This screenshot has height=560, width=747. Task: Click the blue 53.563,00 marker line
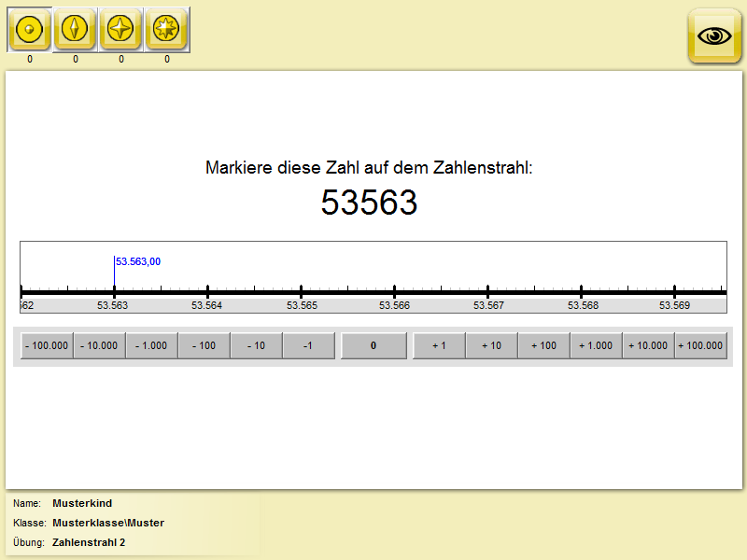coord(114,275)
